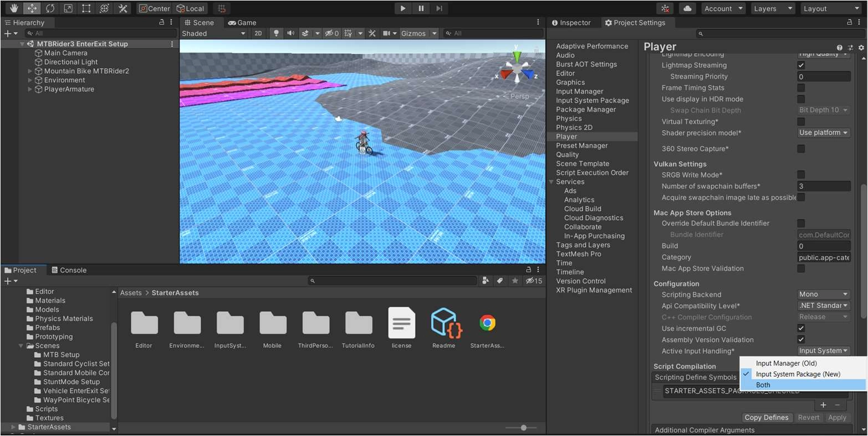
Task: Expand PlayerArmature object in Hierarchy
Action: (x=30, y=89)
